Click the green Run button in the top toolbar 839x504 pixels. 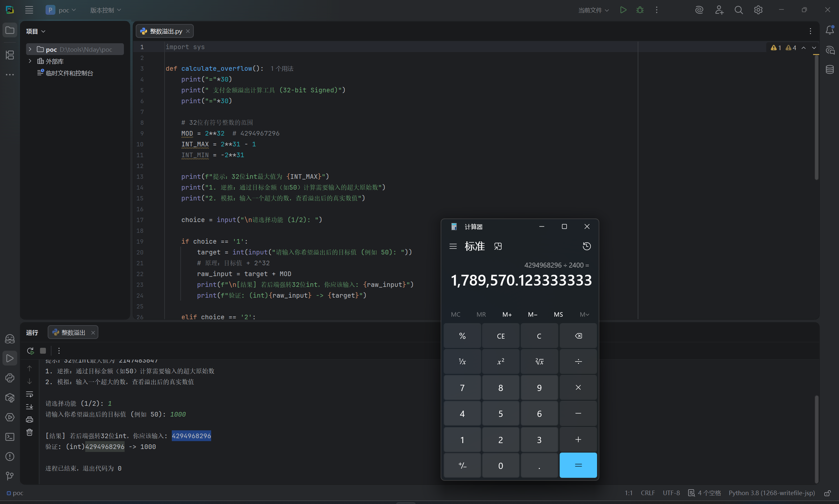click(623, 10)
